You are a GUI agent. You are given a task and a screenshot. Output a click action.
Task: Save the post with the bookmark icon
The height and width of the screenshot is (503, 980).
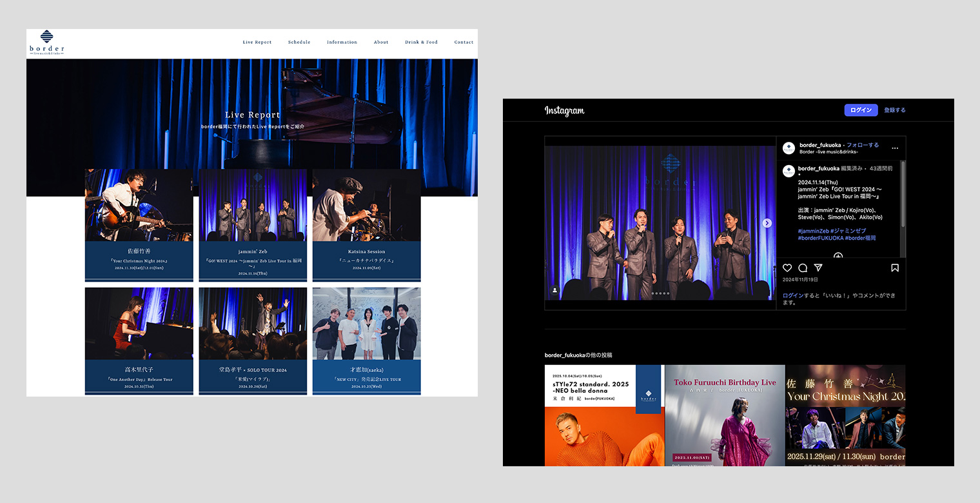click(x=895, y=268)
